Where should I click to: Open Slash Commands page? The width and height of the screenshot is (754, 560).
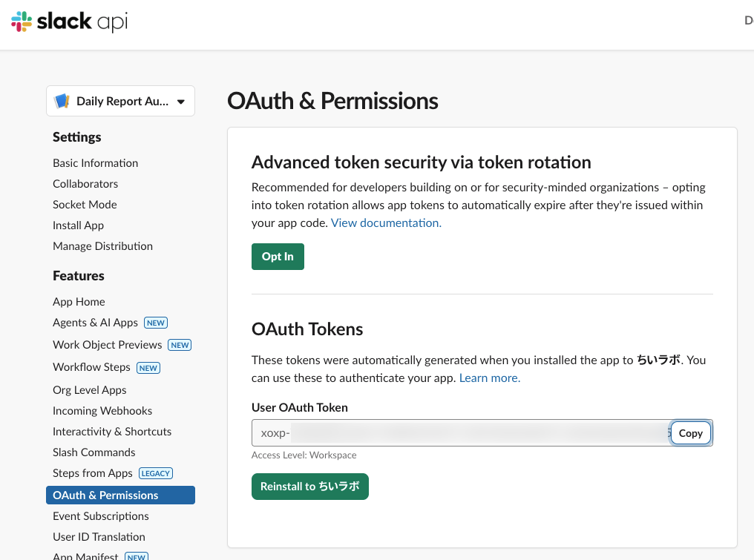point(94,452)
